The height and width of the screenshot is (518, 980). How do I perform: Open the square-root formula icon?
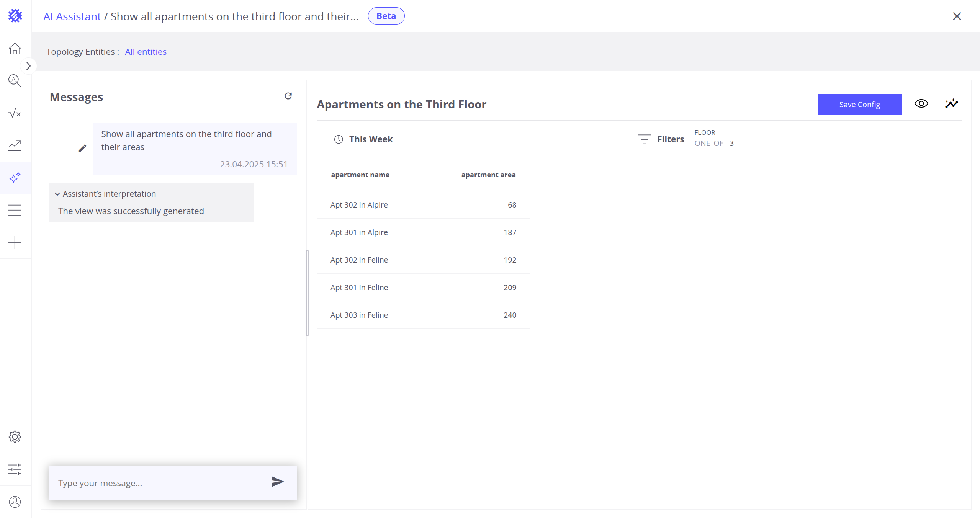click(x=15, y=113)
